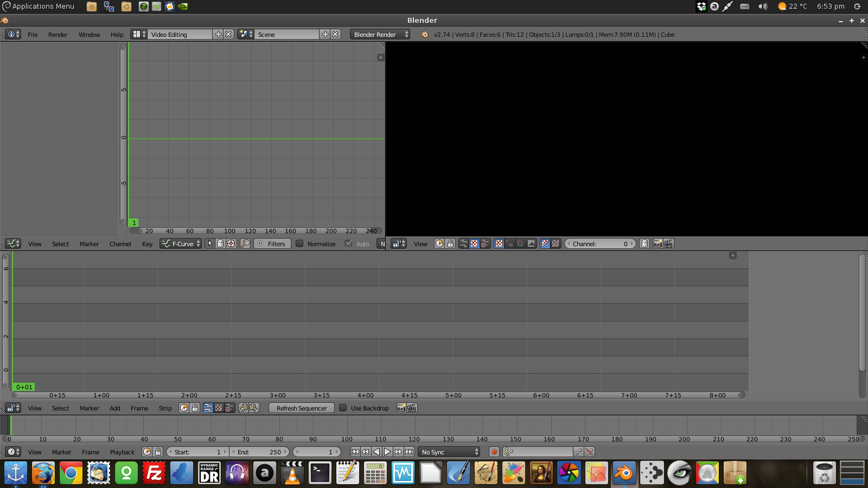Click OpenGL render image camera icon in preview
The image size is (868, 488).
point(658,243)
